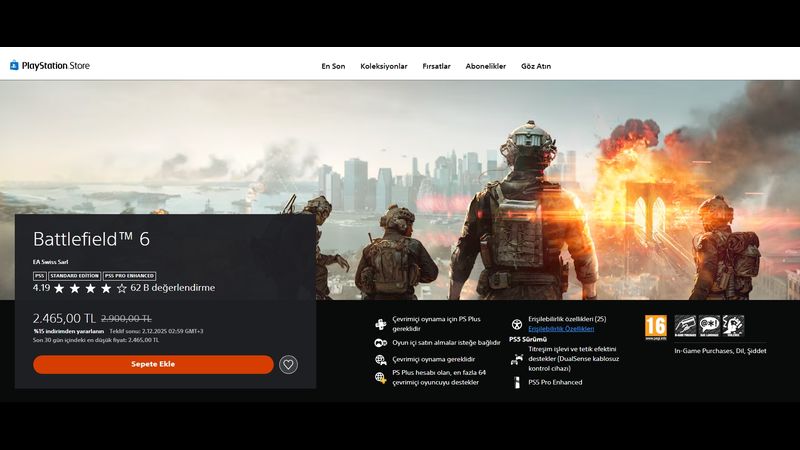Click the PS5 Pro Enhanced console icon
Image resolution: width=800 pixels, height=450 pixels.
click(x=517, y=383)
